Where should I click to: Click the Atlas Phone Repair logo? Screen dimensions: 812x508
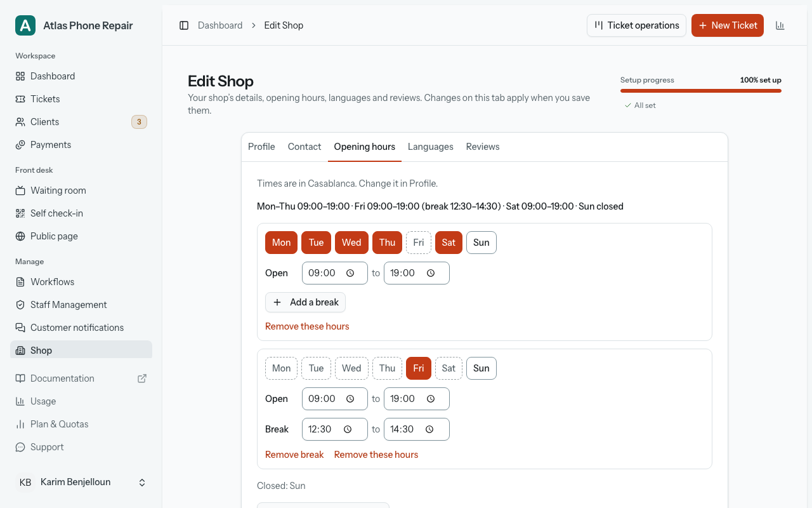point(25,25)
